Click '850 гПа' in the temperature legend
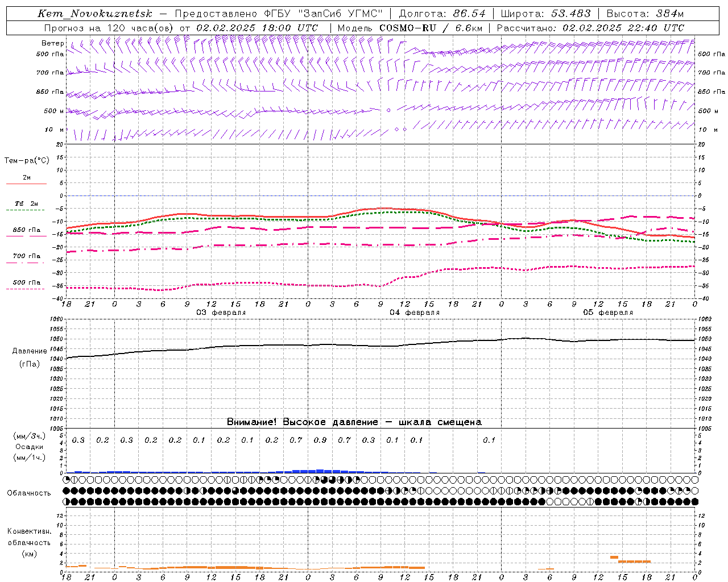Viewport: 728px width, 582px height. tap(27, 230)
